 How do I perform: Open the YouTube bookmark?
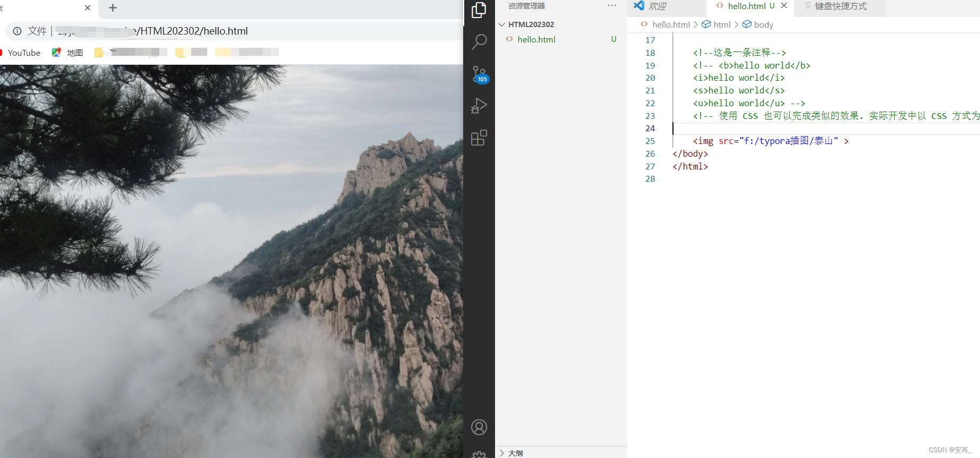point(21,53)
